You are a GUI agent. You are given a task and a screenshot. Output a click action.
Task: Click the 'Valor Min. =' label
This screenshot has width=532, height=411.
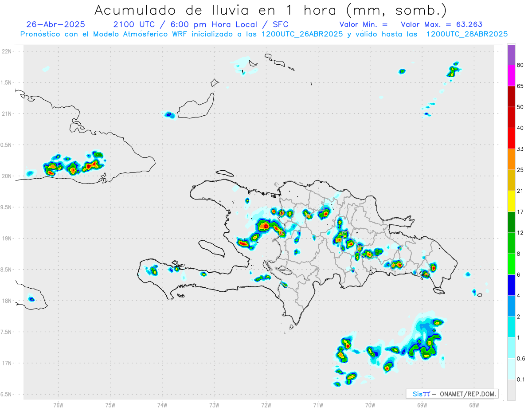pos(364,24)
